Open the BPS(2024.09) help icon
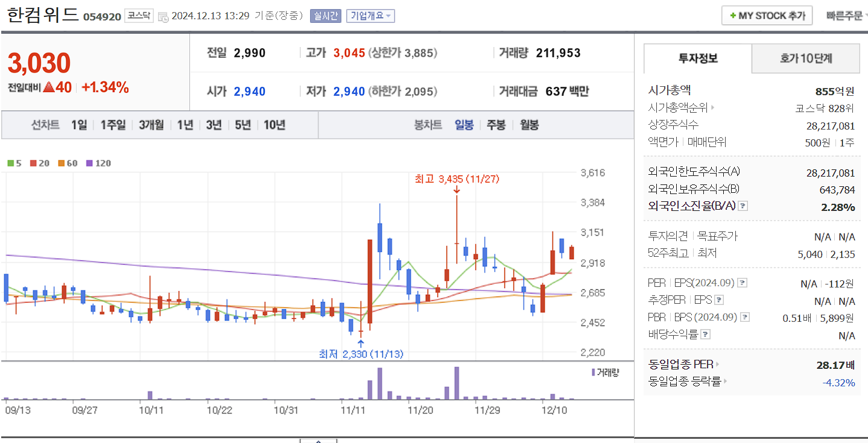 click(x=744, y=317)
